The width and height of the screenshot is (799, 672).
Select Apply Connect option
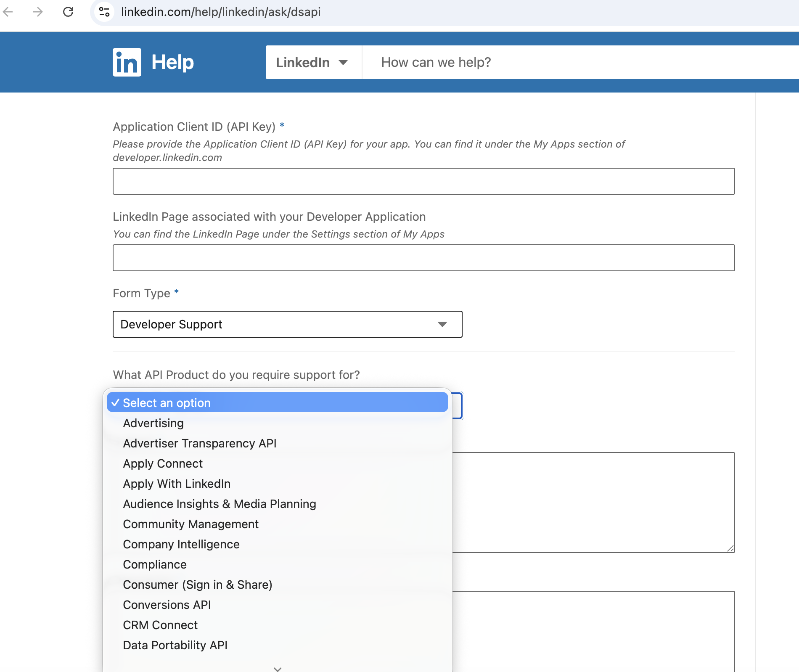click(278, 463)
